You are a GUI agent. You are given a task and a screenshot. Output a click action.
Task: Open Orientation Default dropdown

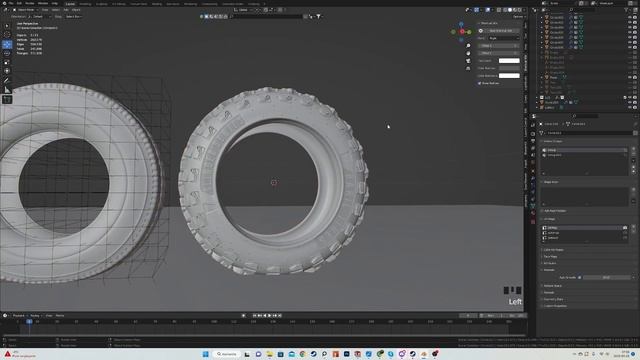40,17
